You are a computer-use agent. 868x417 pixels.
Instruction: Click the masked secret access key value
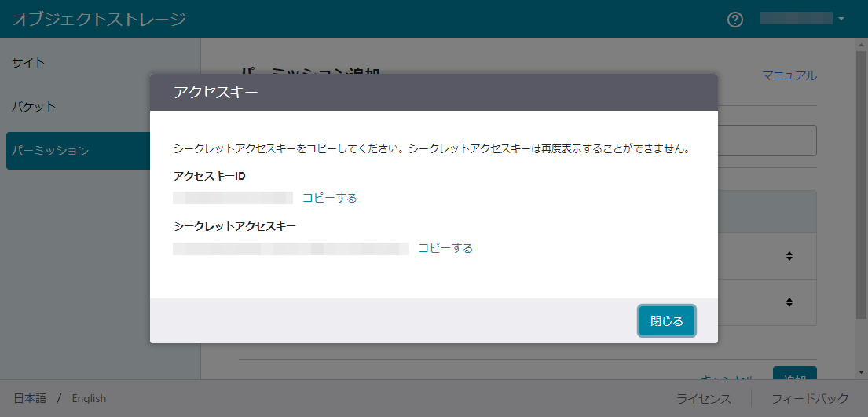[x=291, y=249]
